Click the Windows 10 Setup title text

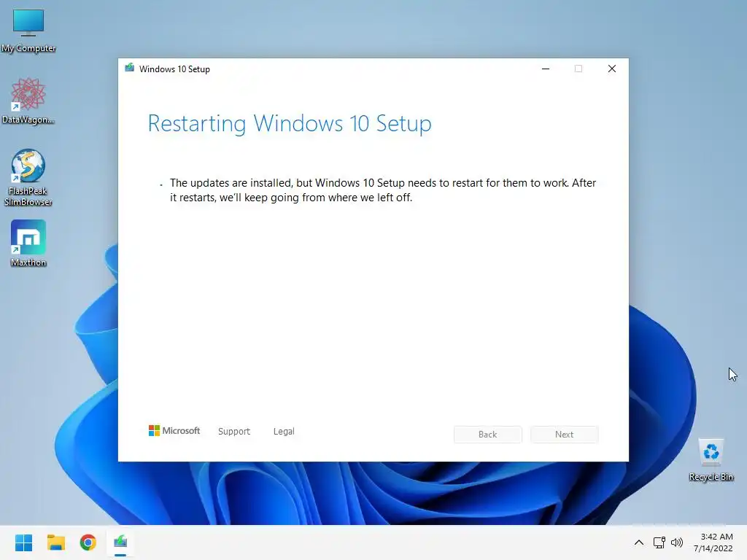pos(174,69)
